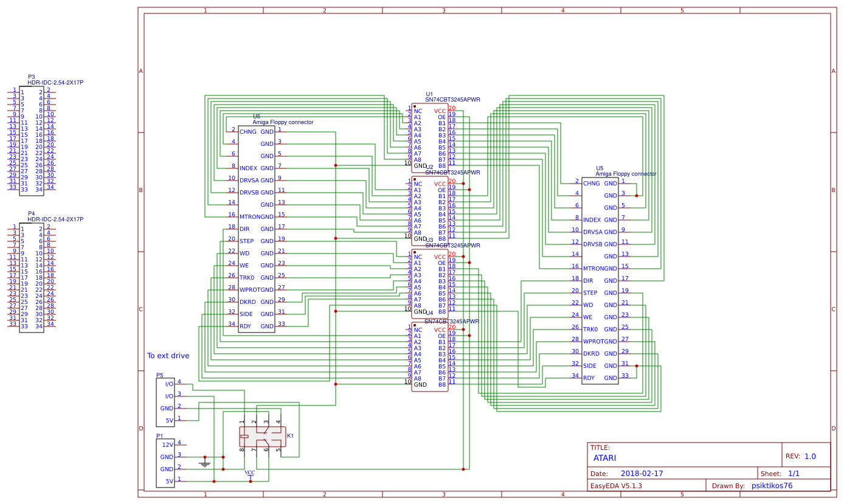Select the P5 external drive connector
Image resolution: width=844 pixels, height=504 pixels.
point(165,401)
